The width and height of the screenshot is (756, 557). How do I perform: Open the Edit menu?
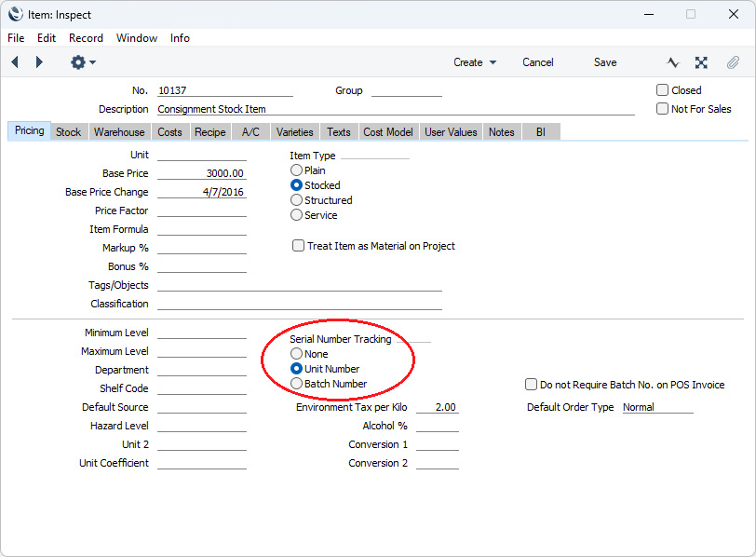pyautogui.click(x=47, y=38)
